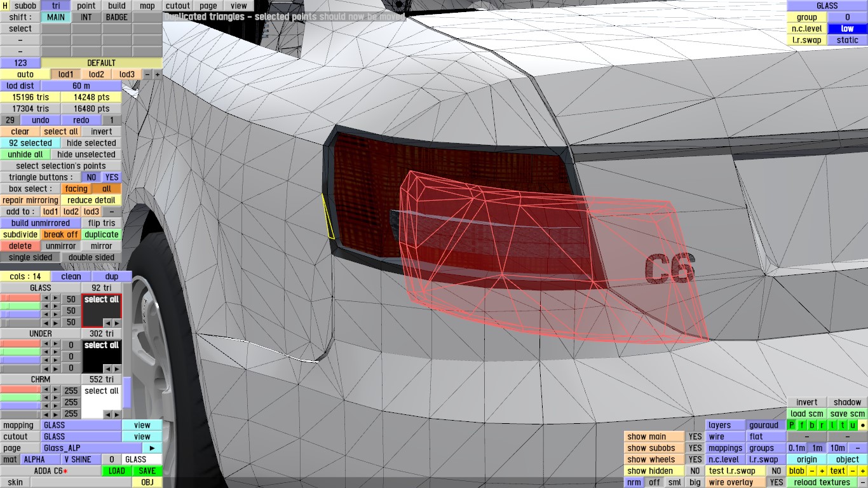
Task: Select underside view with the u button
Action: click(853, 425)
